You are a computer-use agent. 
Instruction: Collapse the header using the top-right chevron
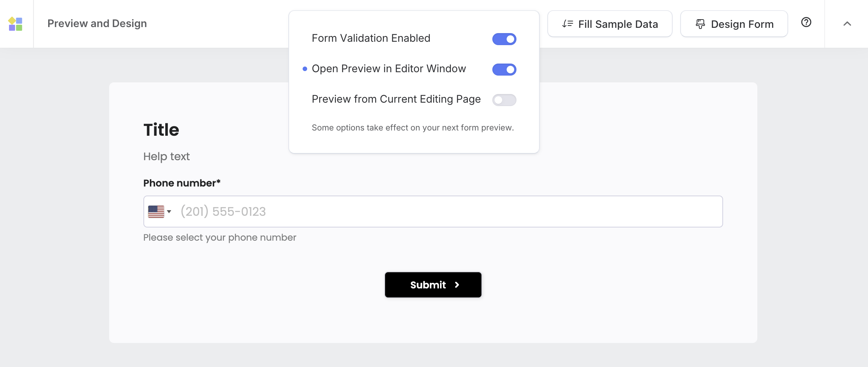pos(847,24)
